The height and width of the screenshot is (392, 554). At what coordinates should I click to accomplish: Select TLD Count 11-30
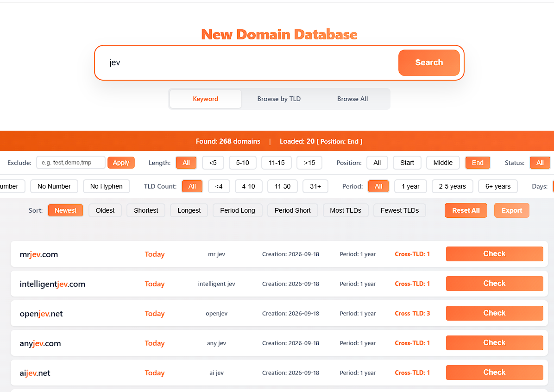click(282, 186)
